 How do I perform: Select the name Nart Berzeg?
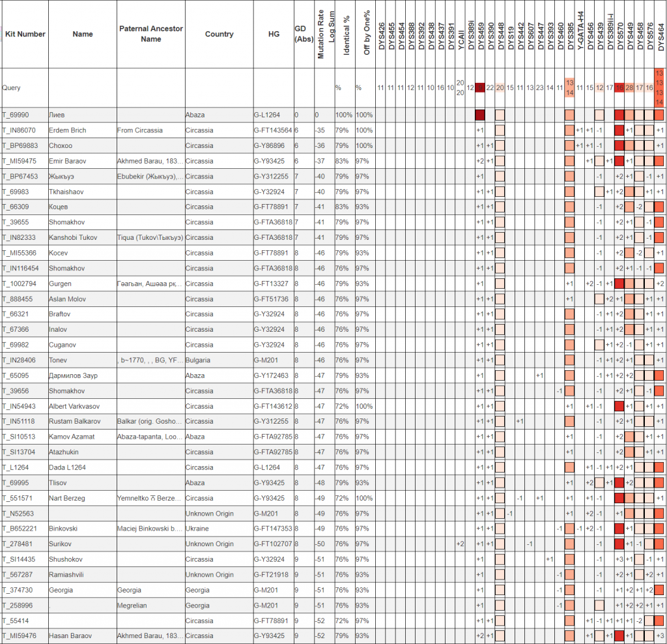(x=68, y=498)
